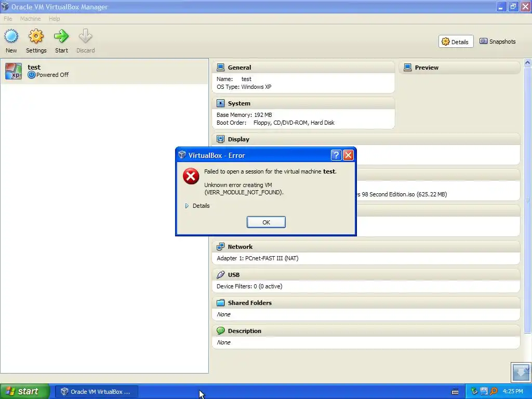The height and width of the screenshot is (399, 532).
Task: Click the General section header
Action: coord(303,67)
